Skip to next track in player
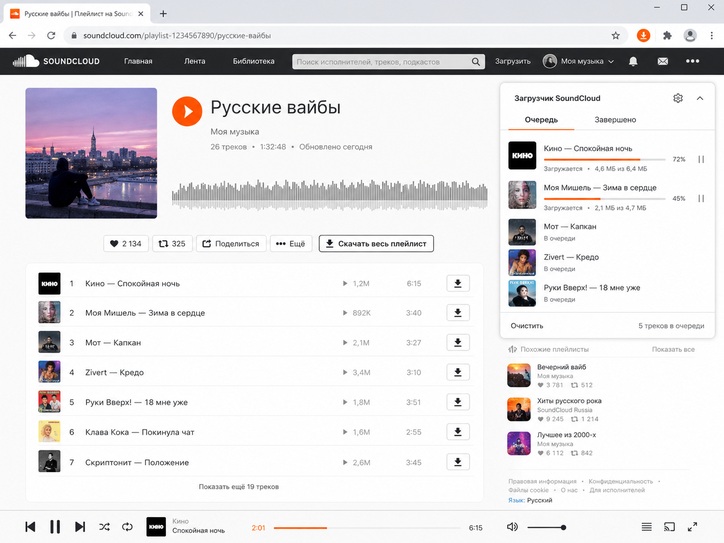 pos(80,527)
